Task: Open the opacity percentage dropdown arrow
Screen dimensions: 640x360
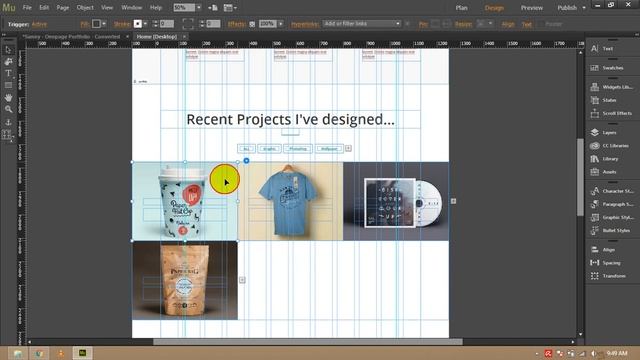Action: (x=280, y=24)
